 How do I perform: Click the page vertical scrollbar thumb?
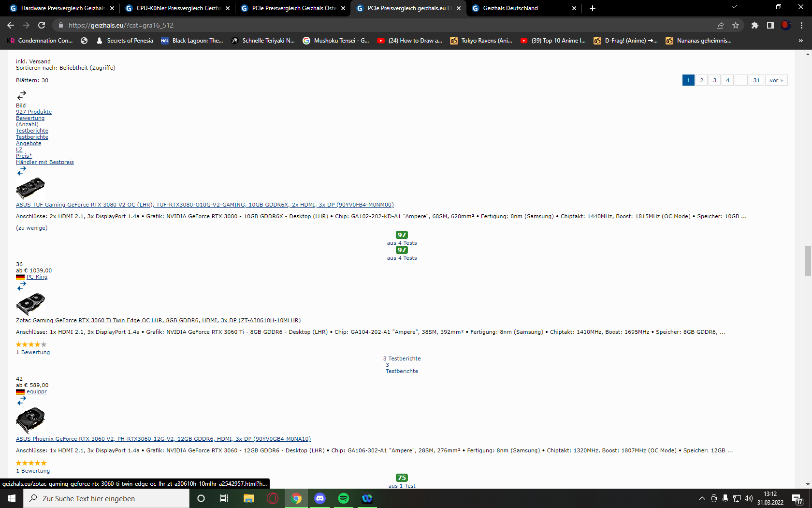808,261
